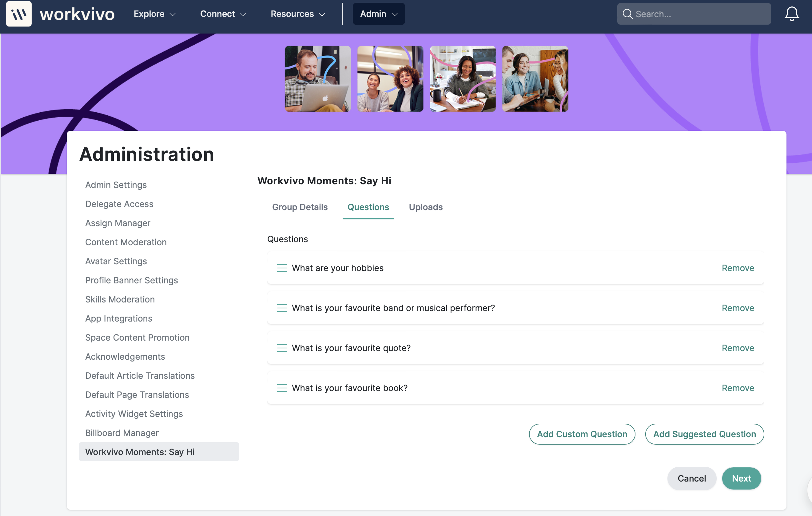Go to Skills Moderation

(x=120, y=299)
